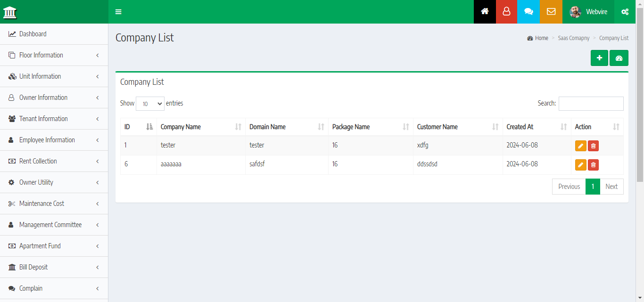
Task: Click the hamburger menu toggle icon
Action: pyautogui.click(x=118, y=12)
